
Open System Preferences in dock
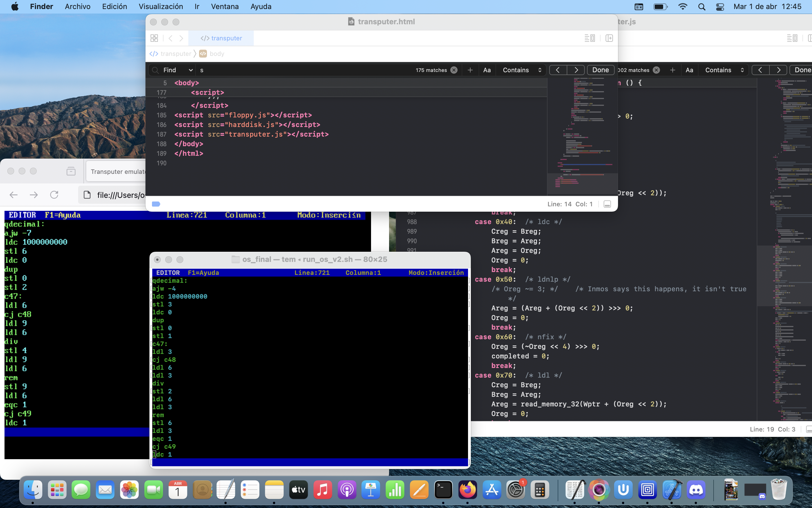click(x=516, y=490)
